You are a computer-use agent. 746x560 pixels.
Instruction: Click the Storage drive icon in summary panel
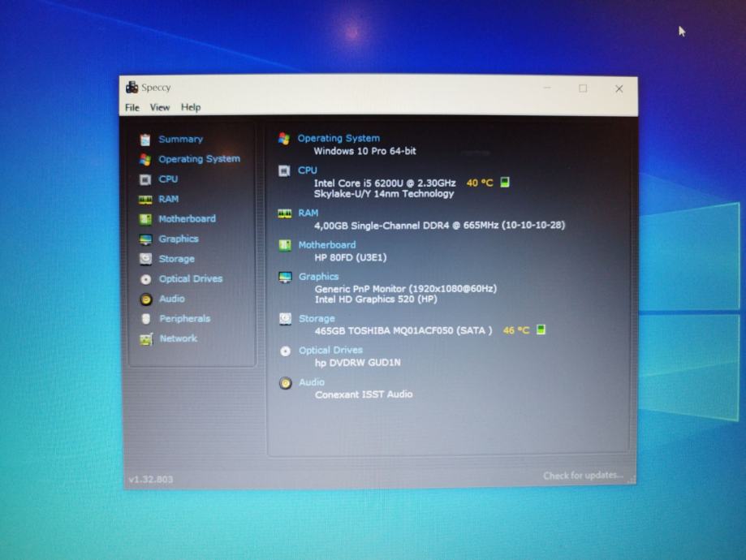[286, 319]
